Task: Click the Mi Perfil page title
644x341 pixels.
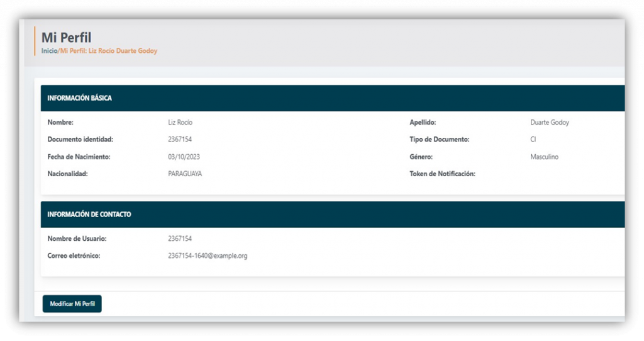Action: click(66, 38)
